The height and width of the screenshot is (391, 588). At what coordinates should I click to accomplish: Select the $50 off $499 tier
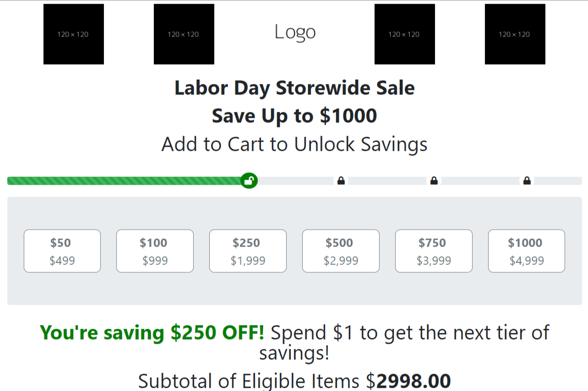(x=62, y=251)
